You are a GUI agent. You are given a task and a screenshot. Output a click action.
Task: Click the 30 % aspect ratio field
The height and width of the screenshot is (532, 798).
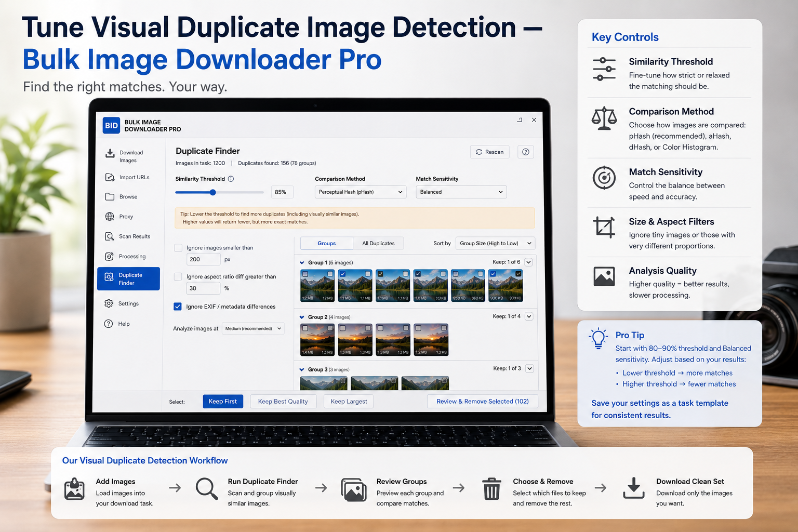[203, 288]
